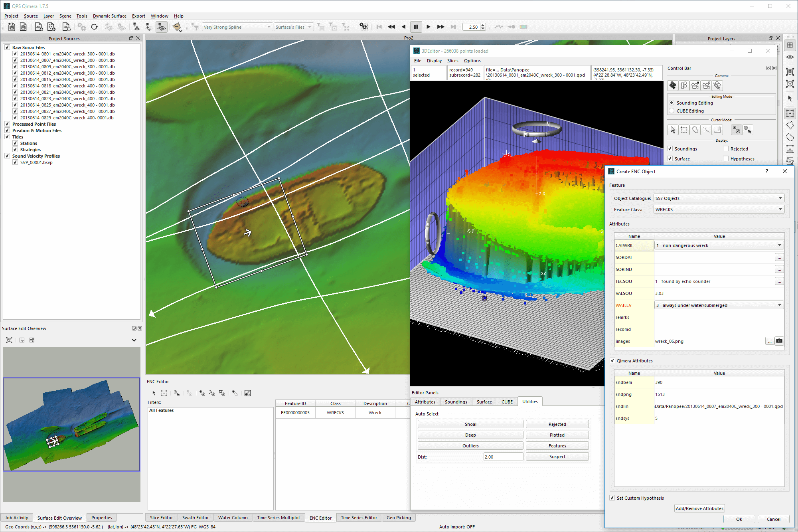This screenshot has width=798, height=532.
Task: Click the rectangle select cursor mode icon
Action: point(684,130)
